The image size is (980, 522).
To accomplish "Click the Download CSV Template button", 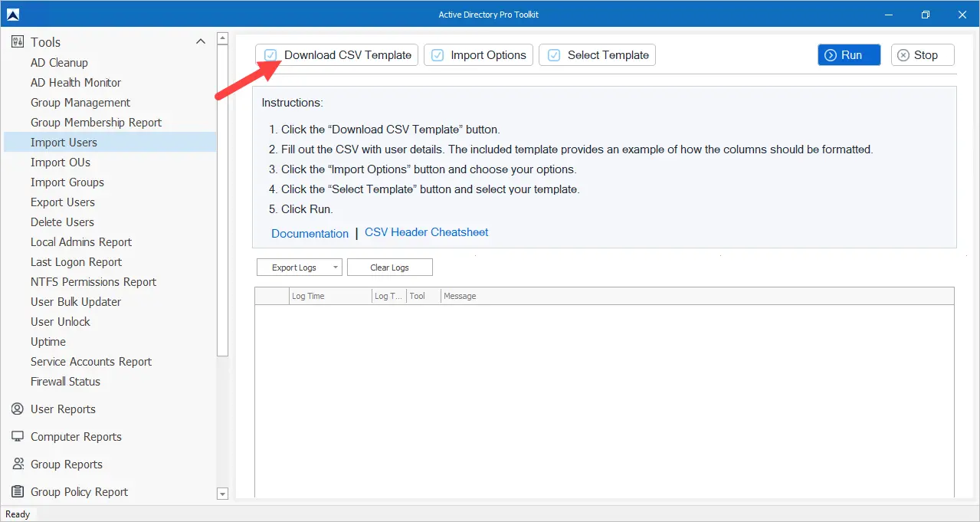I will tap(336, 55).
